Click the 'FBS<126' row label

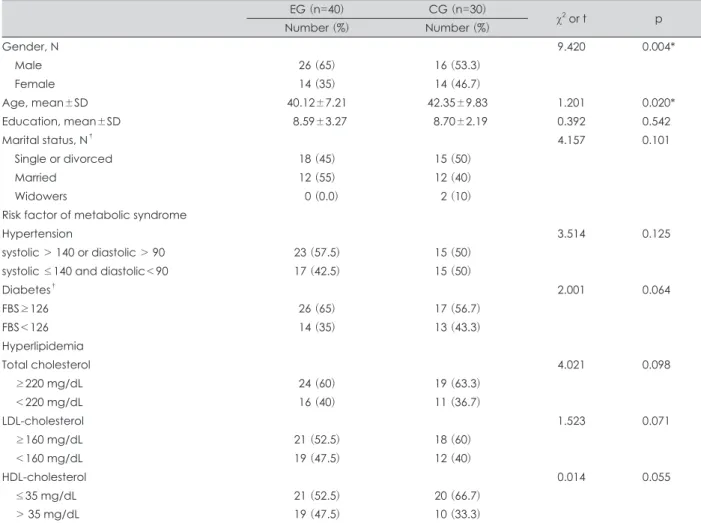pos(25,328)
